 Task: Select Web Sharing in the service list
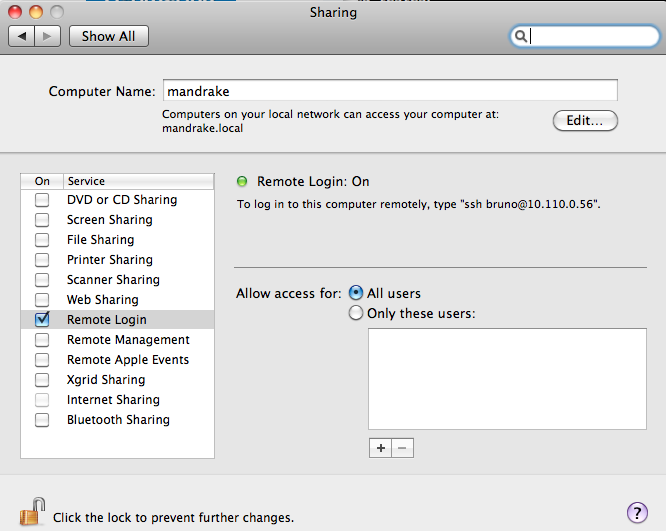coord(103,300)
